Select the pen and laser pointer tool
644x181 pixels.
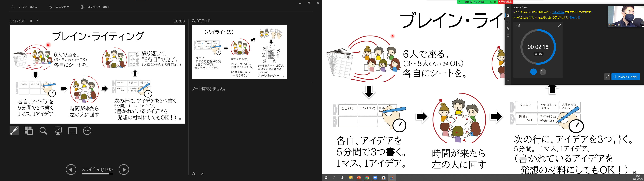tap(14, 131)
